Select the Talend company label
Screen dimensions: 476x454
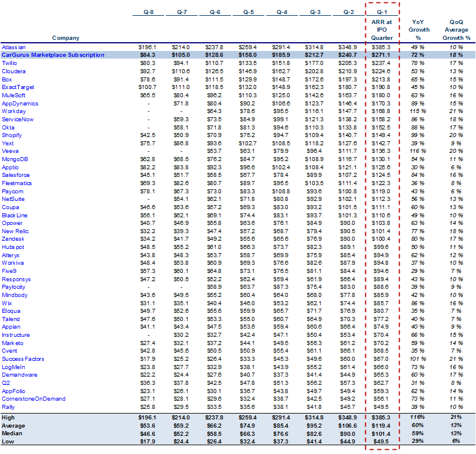[11, 319]
